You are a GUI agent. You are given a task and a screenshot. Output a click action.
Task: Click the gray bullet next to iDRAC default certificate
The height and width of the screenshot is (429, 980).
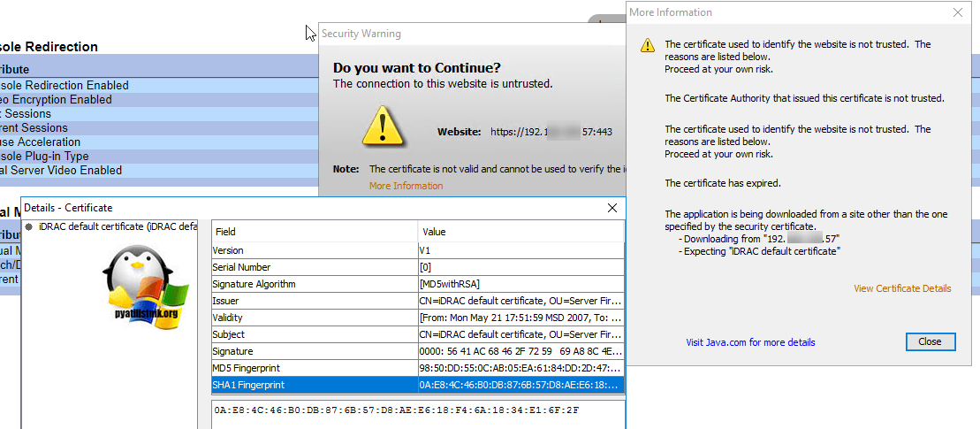tap(30, 226)
